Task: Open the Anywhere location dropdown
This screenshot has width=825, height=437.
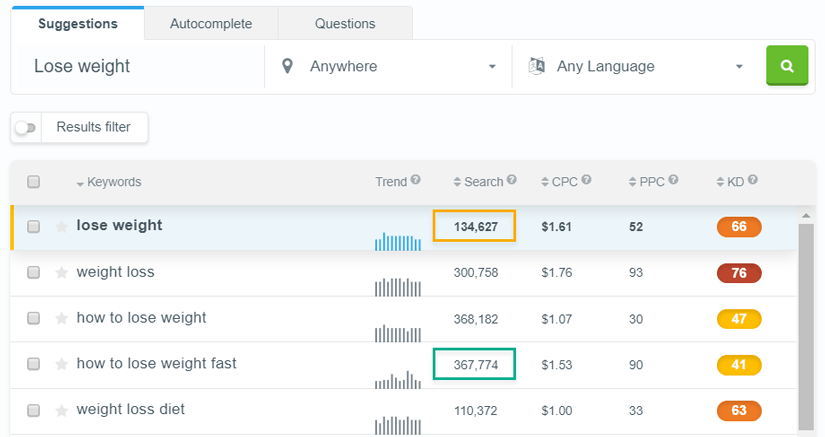Action: 388,67
